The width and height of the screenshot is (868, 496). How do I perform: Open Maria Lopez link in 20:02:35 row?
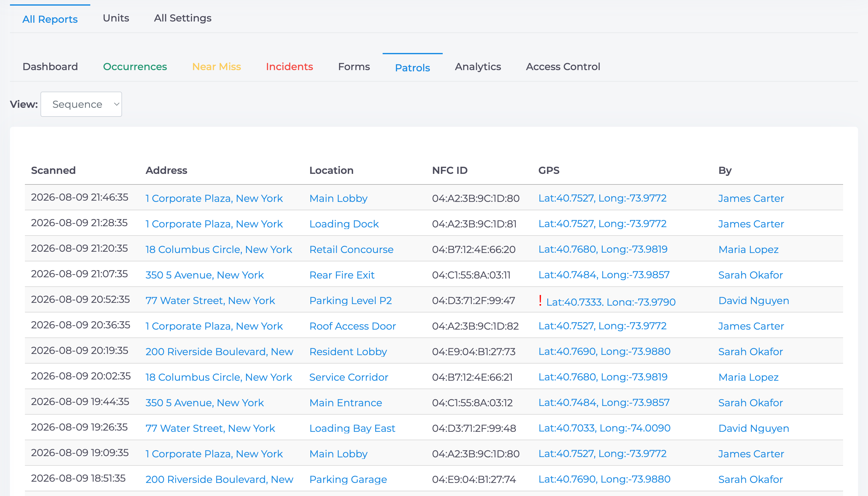tap(748, 377)
